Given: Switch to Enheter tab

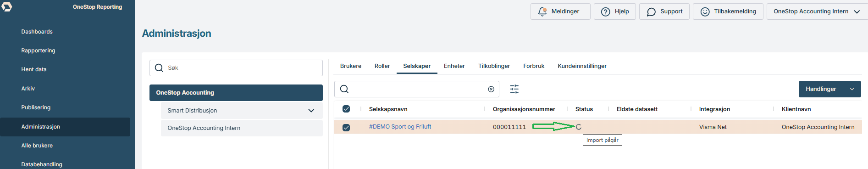Looking at the screenshot, I should (454, 66).
